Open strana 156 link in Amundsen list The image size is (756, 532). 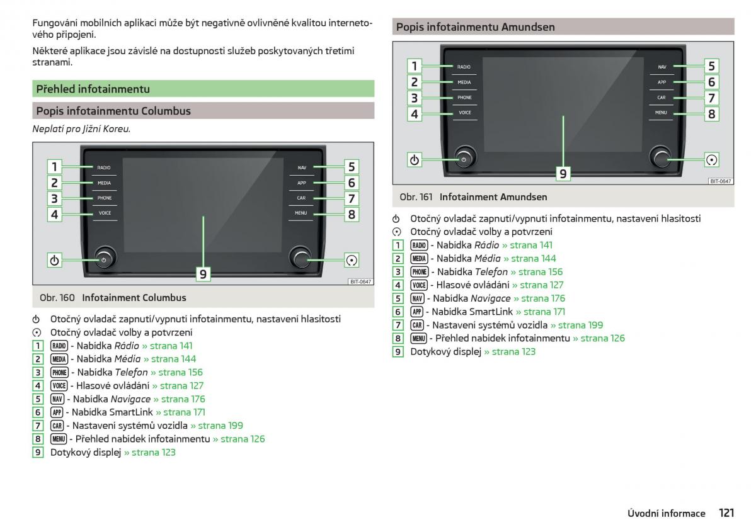(x=537, y=272)
